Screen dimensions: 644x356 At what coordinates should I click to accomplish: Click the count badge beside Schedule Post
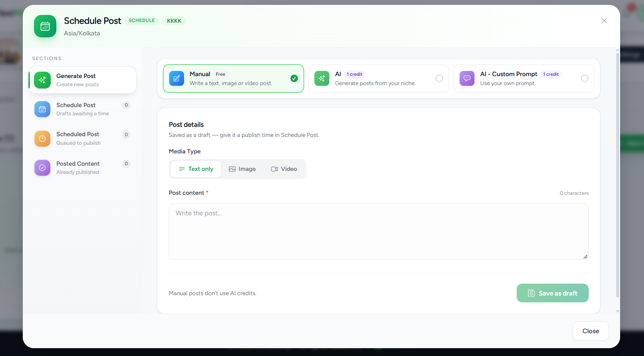point(126,105)
